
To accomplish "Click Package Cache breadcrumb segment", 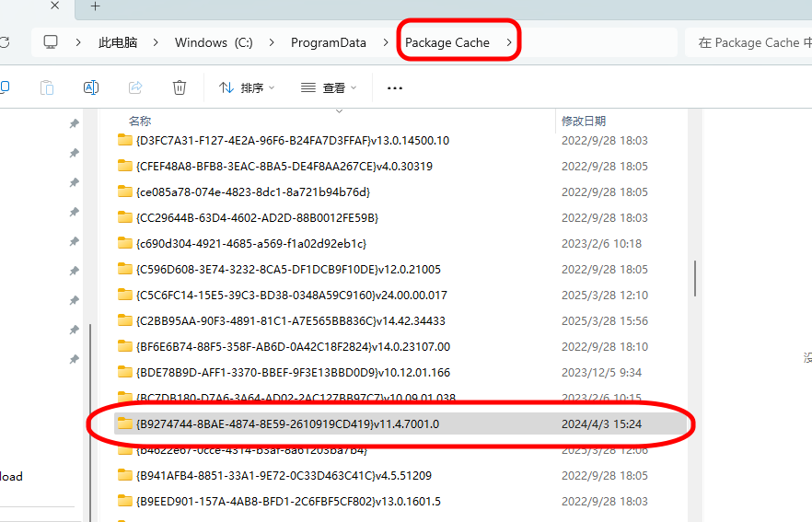I will click(447, 42).
